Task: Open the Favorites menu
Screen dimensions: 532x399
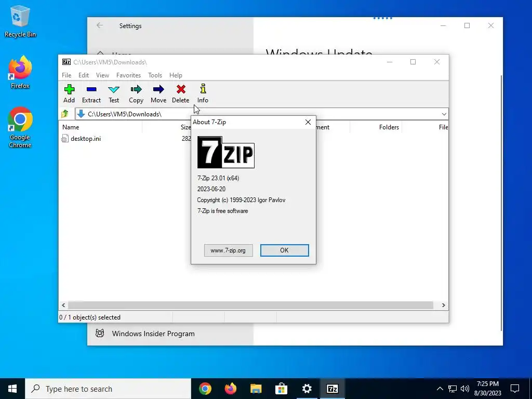Action: click(129, 75)
